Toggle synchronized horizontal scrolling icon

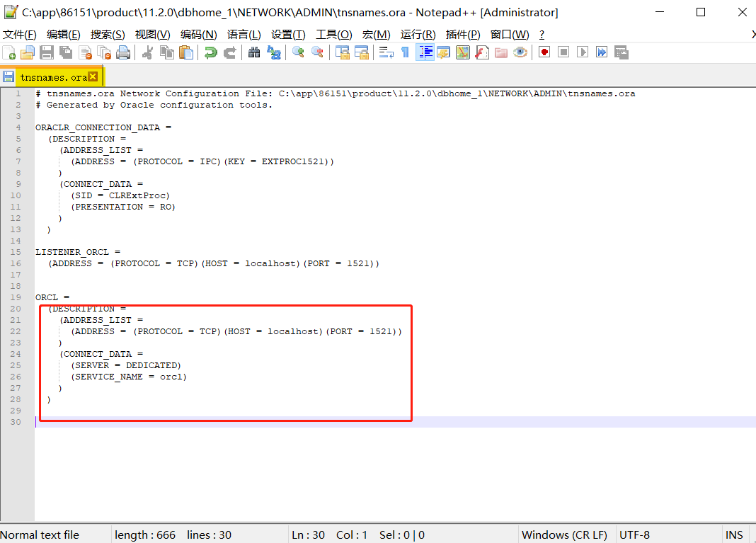tap(362, 52)
